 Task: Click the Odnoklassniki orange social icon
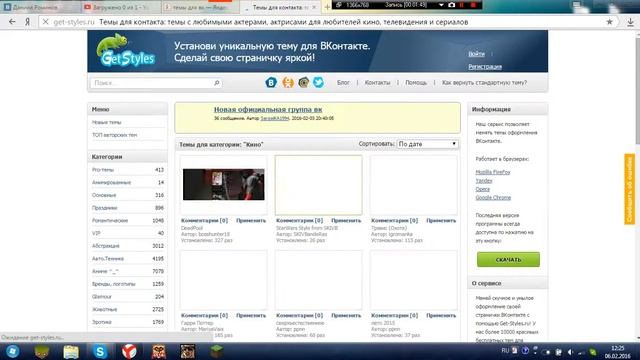coord(288,82)
